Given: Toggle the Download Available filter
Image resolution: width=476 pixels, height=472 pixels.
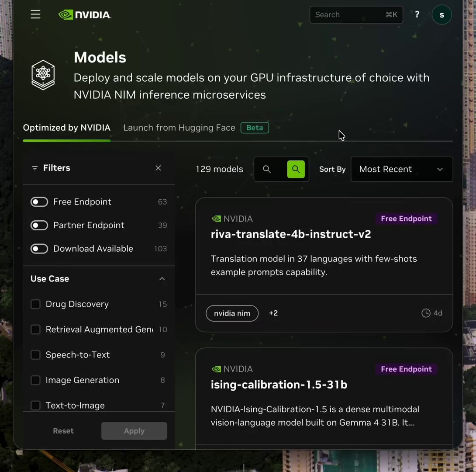Looking at the screenshot, I should [39, 248].
